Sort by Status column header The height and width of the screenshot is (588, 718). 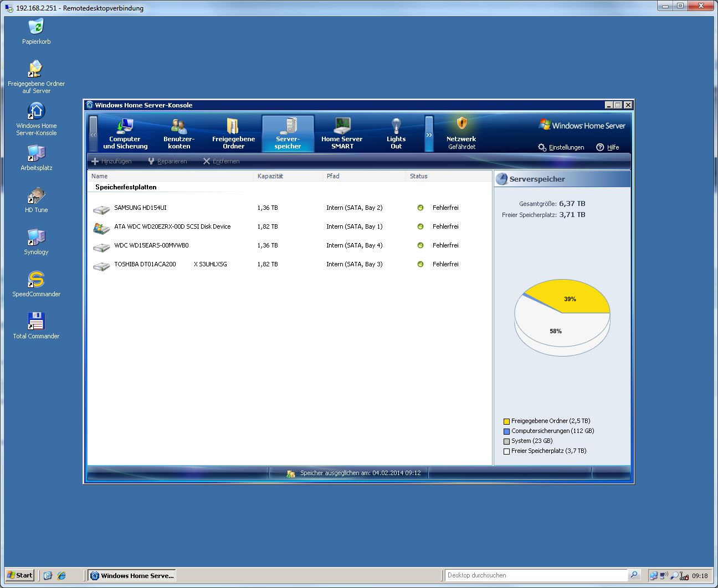449,176
